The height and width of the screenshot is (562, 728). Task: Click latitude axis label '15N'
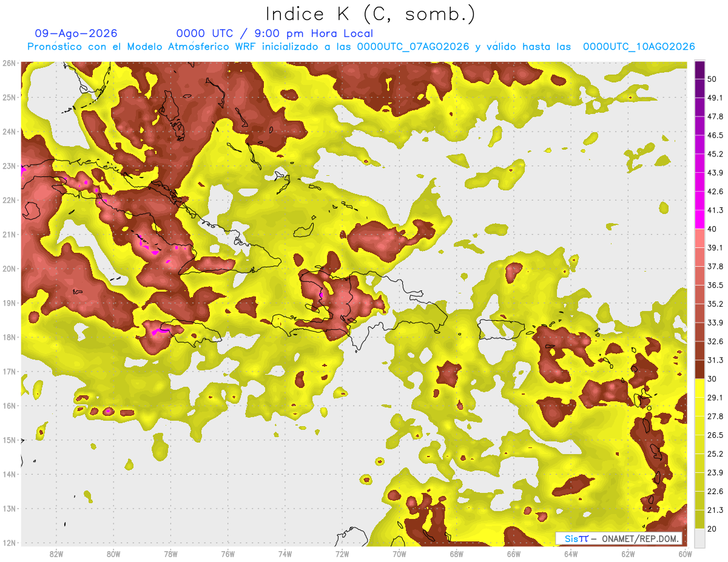click(9, 440)
